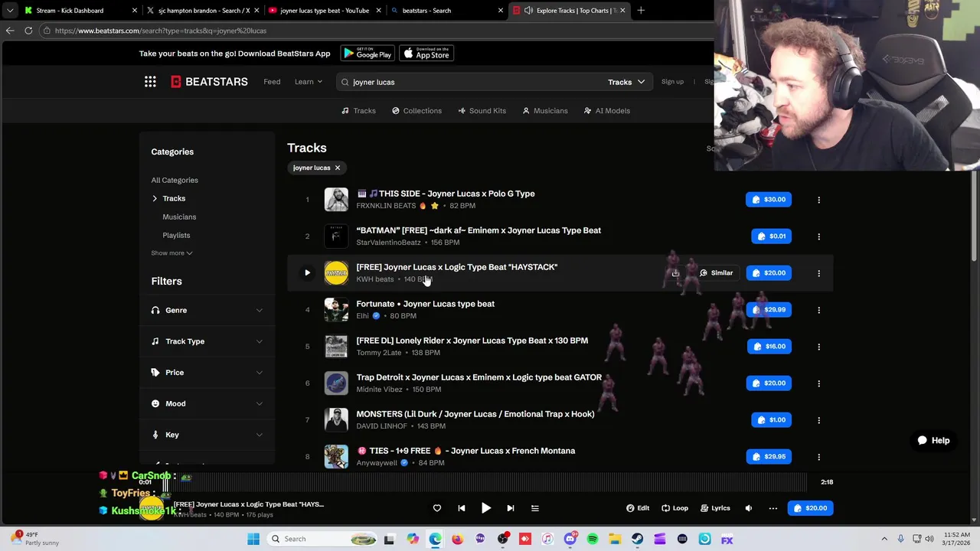Image resolution: width=980 pixels, height=551 pixels.
Task: Buy MONSTERS track for $1.00
Action: tap(772, 420)
